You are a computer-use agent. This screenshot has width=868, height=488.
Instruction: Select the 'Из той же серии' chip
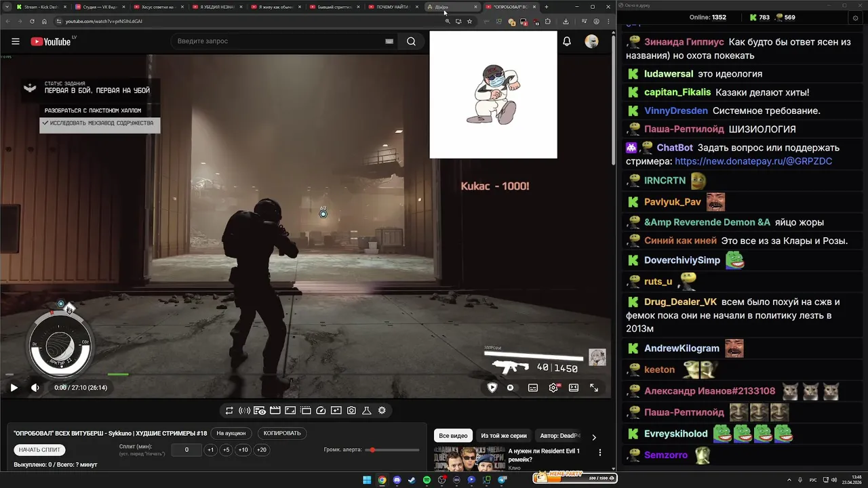(504, 436)
